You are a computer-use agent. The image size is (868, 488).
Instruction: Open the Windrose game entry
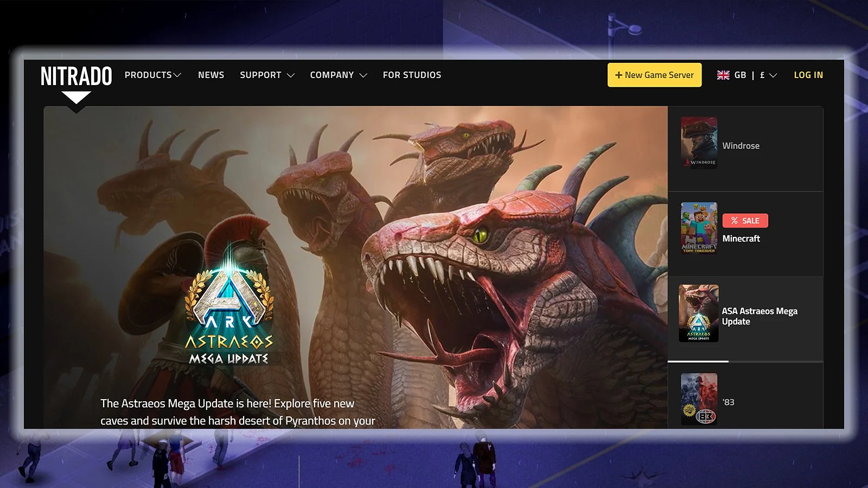pyautogui.click(x=745, y=149)
